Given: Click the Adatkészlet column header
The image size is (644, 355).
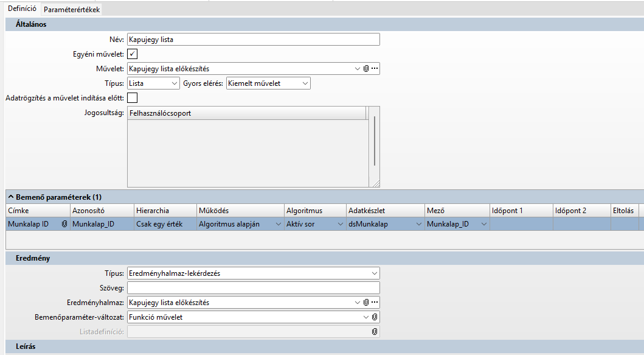Looking at the screenshot, I should [x=386, y=211].
